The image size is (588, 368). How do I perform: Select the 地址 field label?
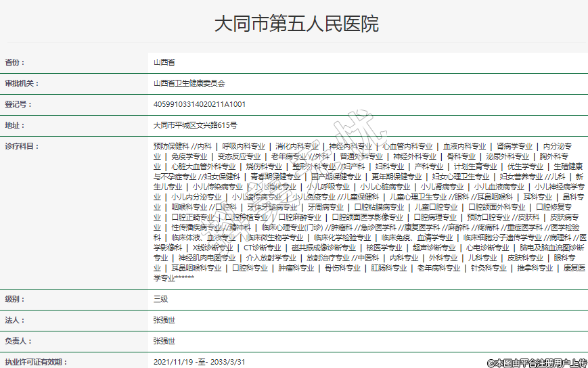15,125
